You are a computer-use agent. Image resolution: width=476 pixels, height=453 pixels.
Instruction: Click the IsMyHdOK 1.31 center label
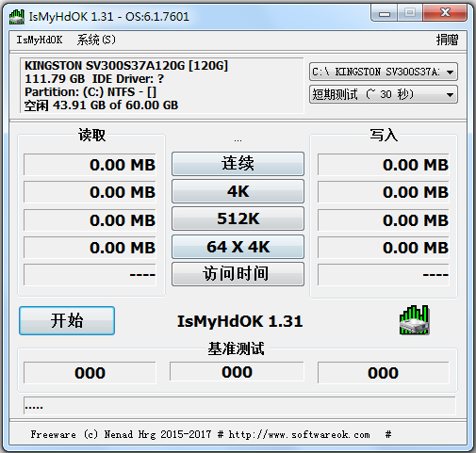tap(240, 321)
